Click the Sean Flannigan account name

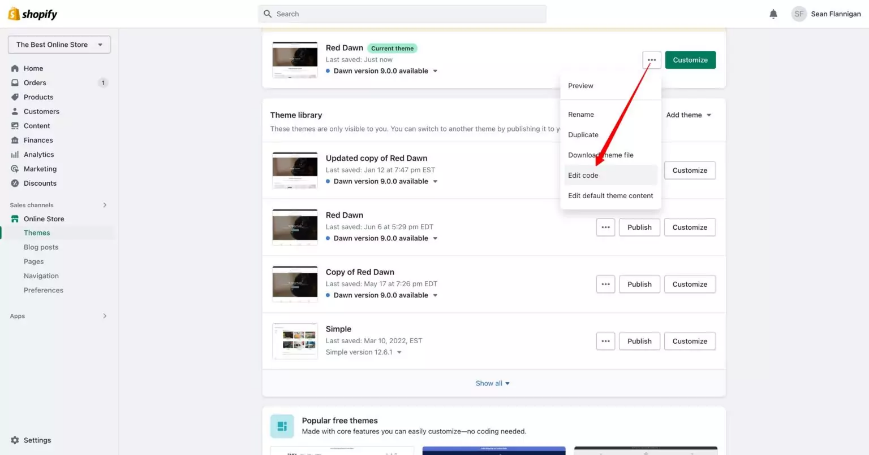tap(836, 14)
